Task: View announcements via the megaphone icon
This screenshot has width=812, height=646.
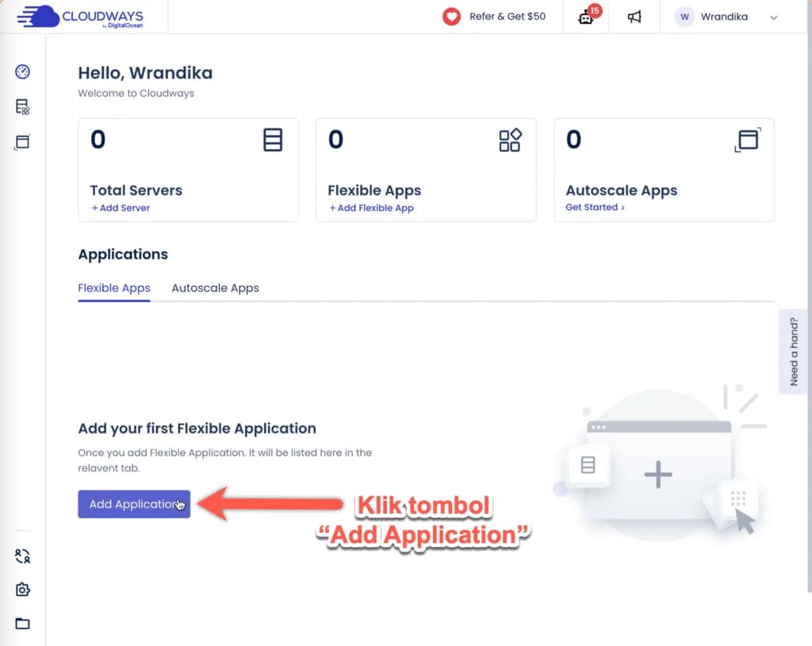Action: (635, 17)
